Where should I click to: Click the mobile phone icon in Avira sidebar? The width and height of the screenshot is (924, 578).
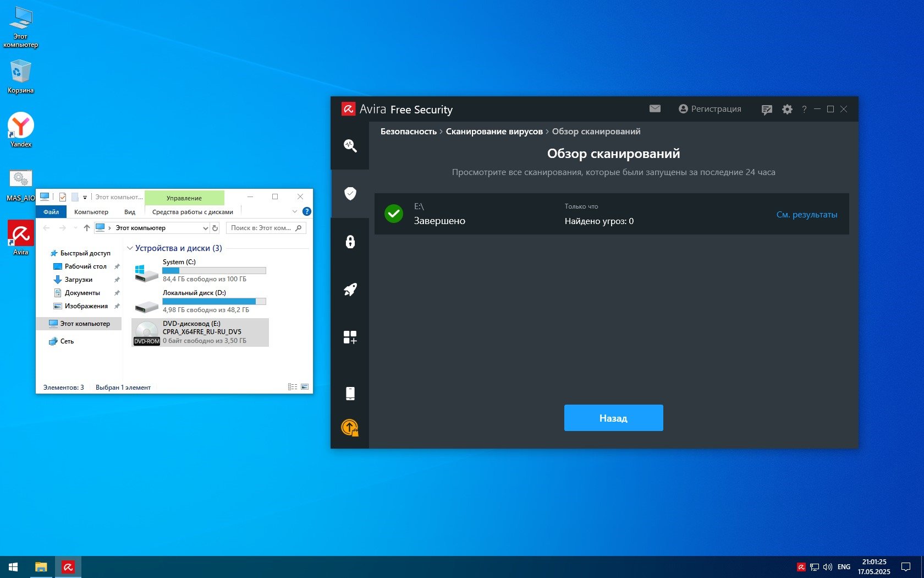pyautogui.click(x=350, y=393)
